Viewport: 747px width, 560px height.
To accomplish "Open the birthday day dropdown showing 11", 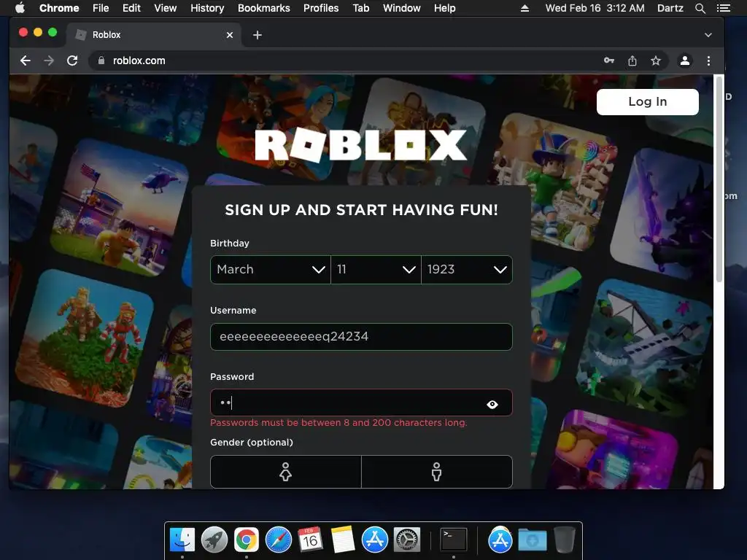I will click(x=376, y=270).
